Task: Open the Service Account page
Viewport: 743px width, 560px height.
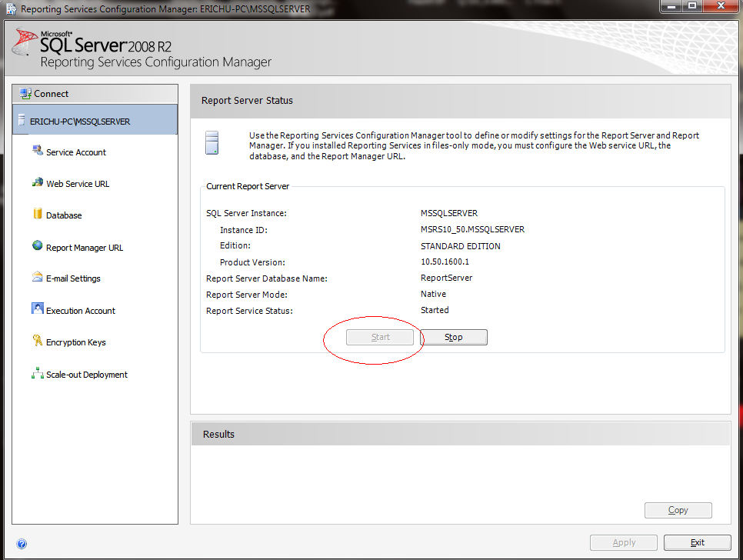Action: pyautogui.click(x=76, y=152)
